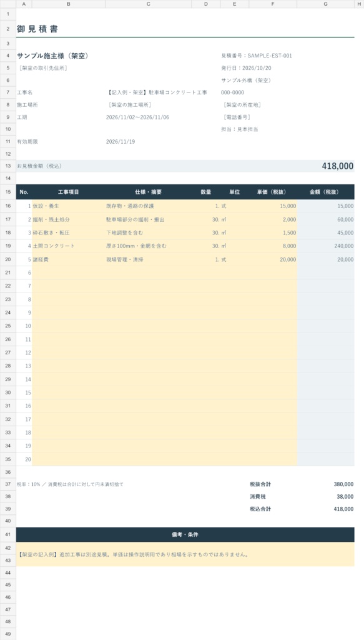Click the ［架空の施工場所］ cell
Viewport: 364px width, 640px height.
point(130,105)
